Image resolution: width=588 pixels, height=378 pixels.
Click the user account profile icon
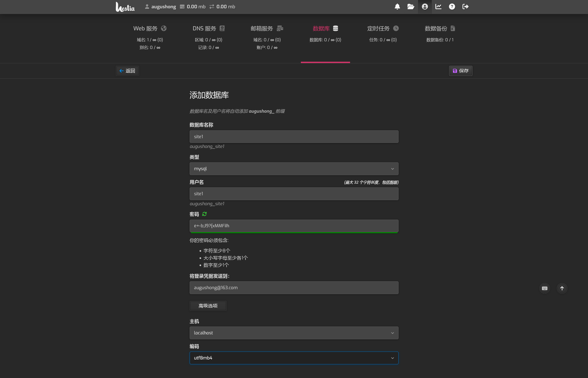(x=425, y=7)
